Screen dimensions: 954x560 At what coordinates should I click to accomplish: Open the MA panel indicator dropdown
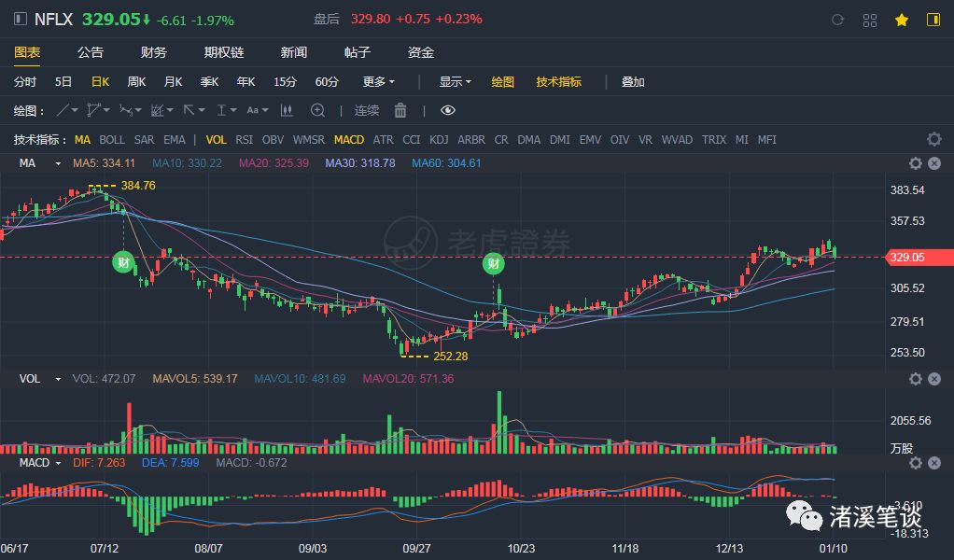pos(58,163)
